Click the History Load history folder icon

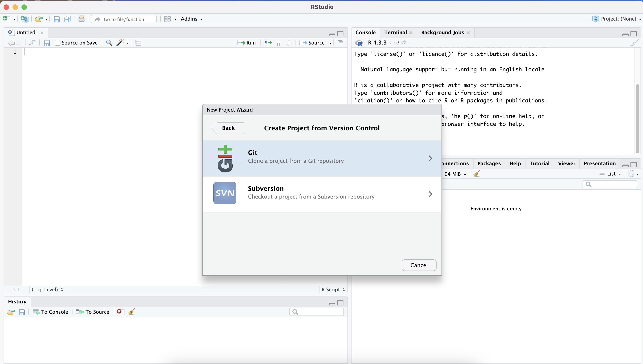11,312
